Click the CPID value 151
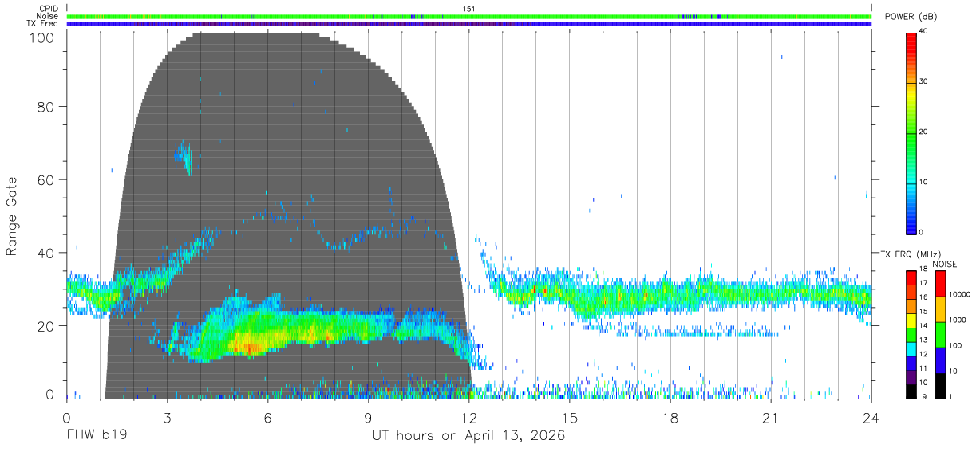The width and height of the screenshot is (980, 452). click(x=469, y=9)
